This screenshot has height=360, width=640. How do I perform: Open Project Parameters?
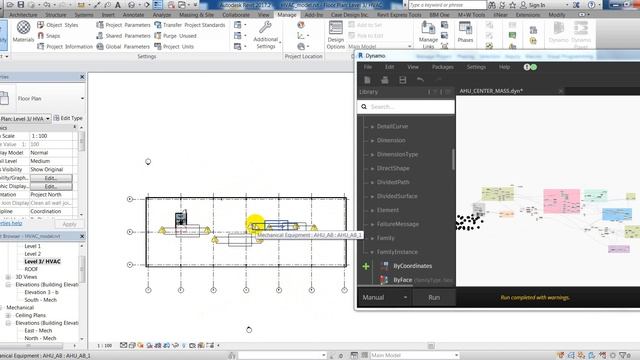coord(123,25)
